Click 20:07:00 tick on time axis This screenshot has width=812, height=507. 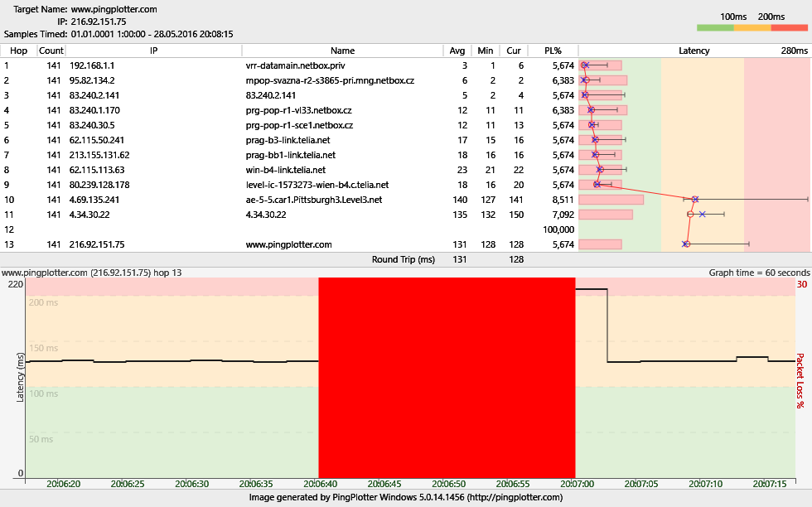click(578, 484)
